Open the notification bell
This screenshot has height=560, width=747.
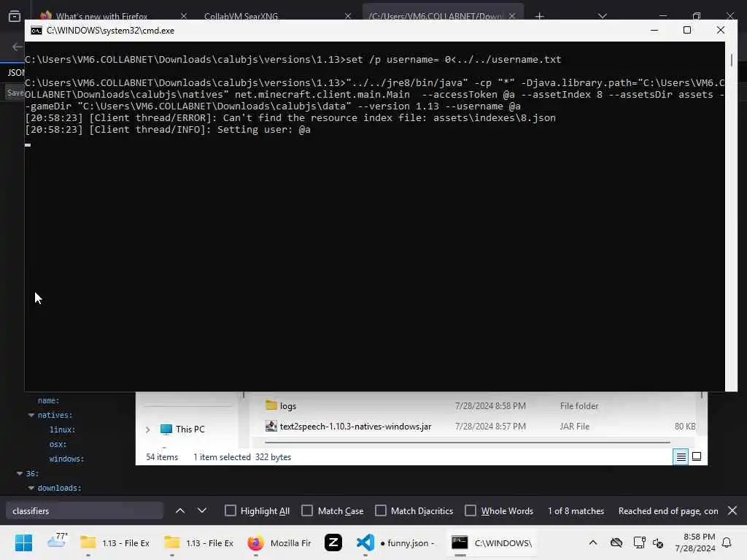727,542
